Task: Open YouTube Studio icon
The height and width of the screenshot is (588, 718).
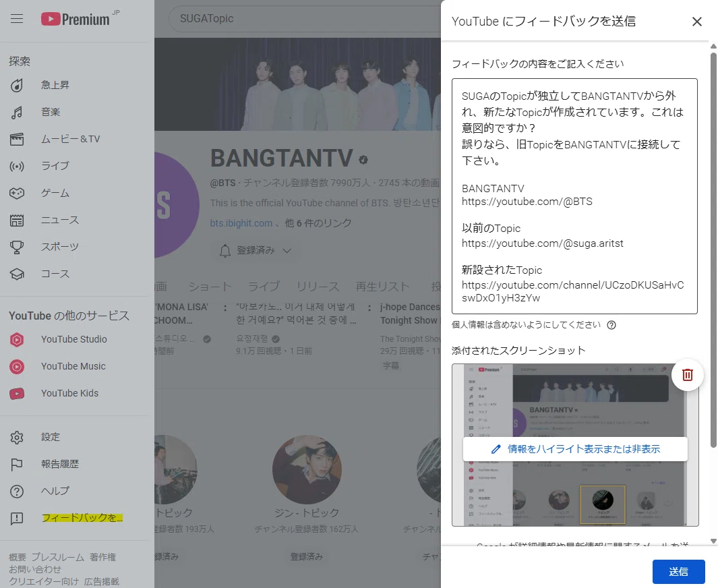Action: coord(17,340)
